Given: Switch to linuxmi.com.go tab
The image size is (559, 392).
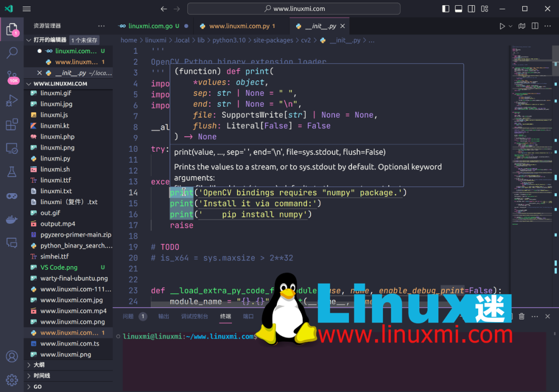Looking at the screenshot, I should tap(154, 26).
